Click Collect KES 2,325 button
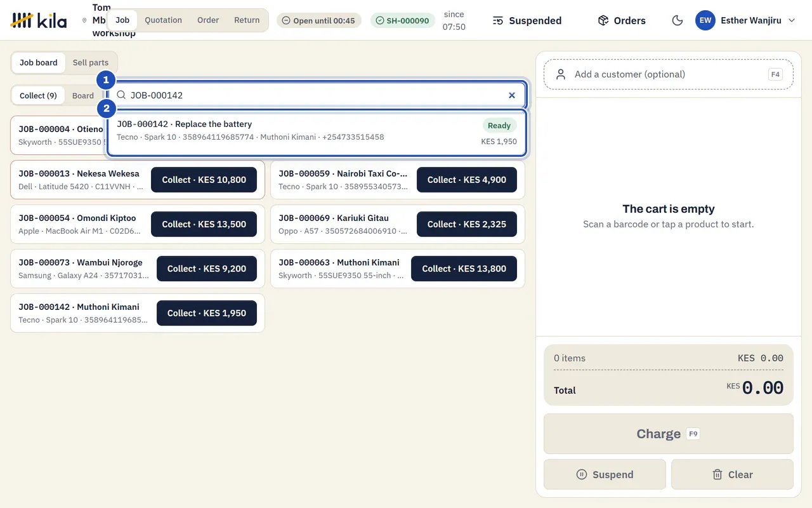812x508 pixels. tap(467, 224)
